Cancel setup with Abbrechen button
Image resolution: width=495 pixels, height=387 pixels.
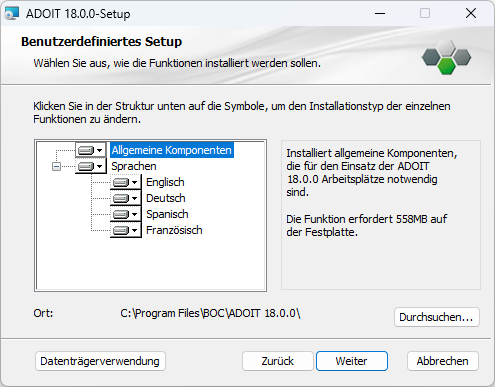(x=443, y=361)
